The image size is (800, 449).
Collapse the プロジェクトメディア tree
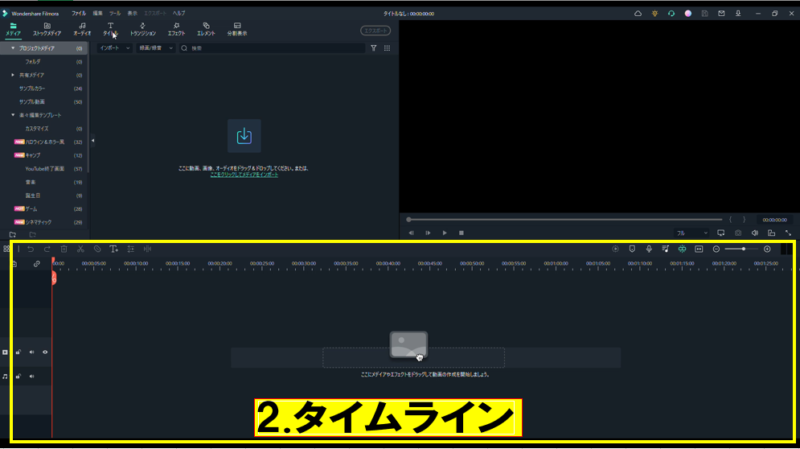click(13, 48)
